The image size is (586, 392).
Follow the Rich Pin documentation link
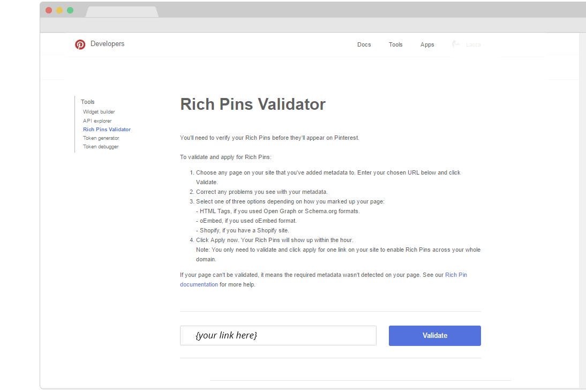pos(199,284)
